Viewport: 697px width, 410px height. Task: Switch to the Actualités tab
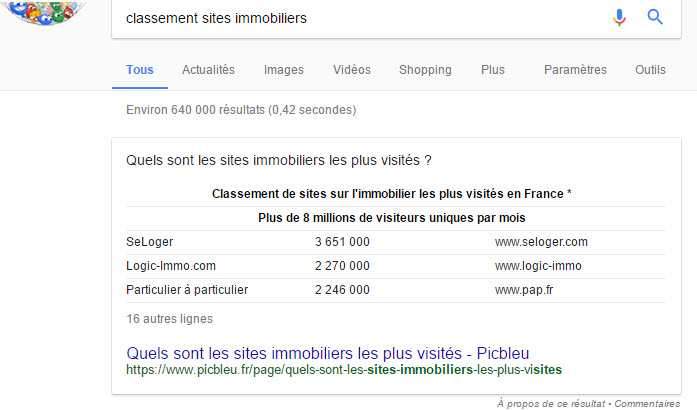point(208,70)
